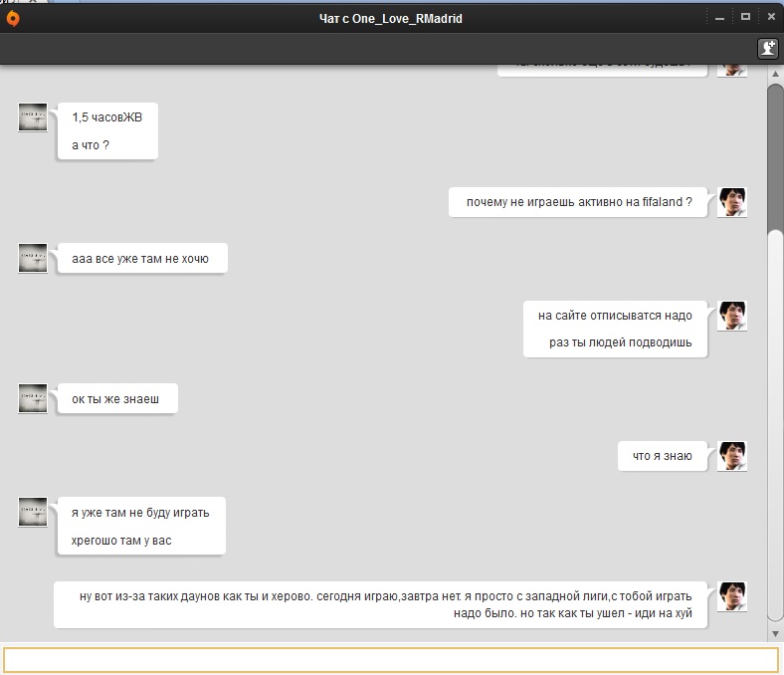
Task: Click the chat scrollbar thumb
Action: coord(775,159)
